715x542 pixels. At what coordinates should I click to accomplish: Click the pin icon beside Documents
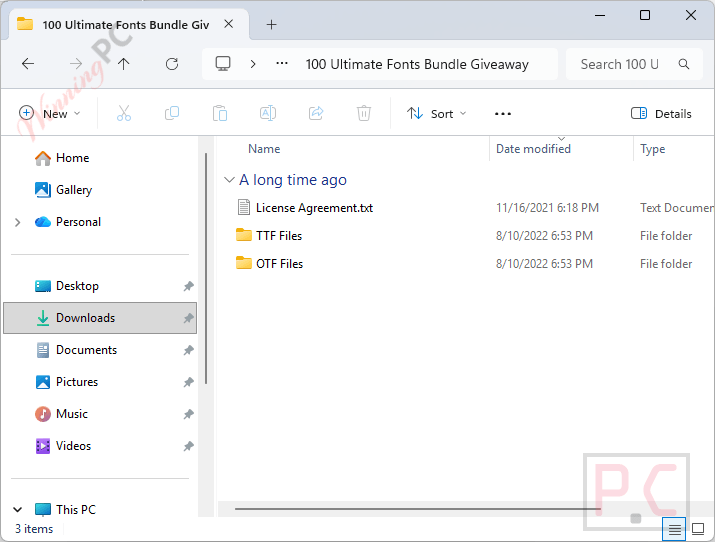(x=188, y=350)
